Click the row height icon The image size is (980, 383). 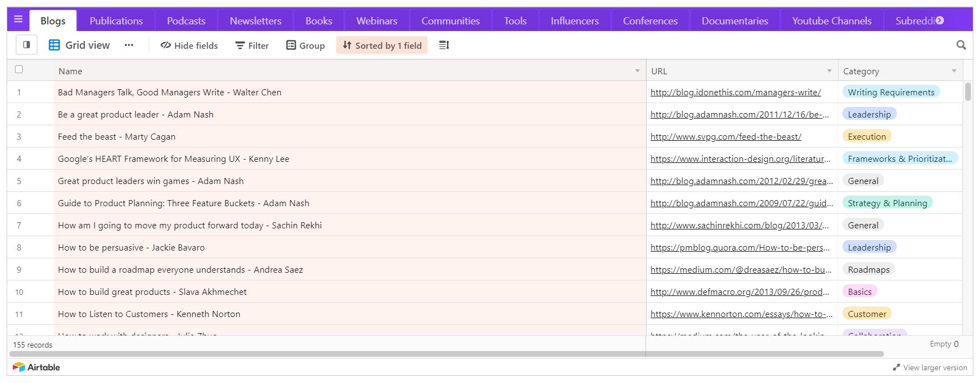pyautogui.click(x=444, y=45)
